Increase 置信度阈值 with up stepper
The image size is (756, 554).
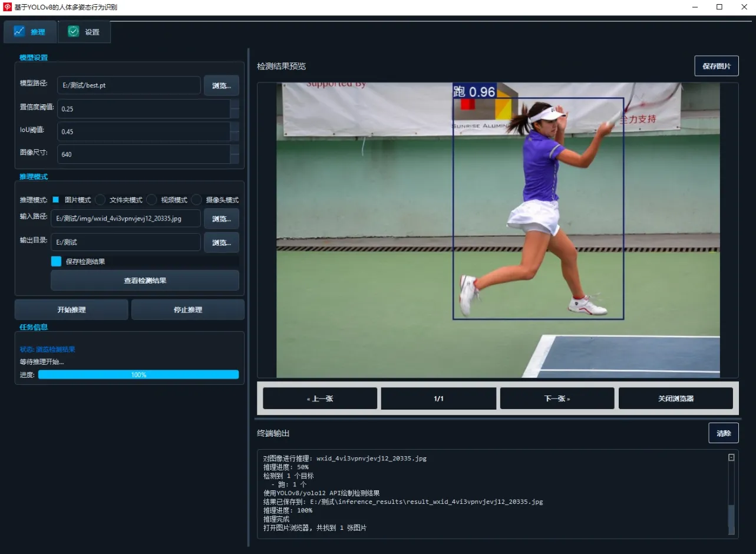click(235, 104)
